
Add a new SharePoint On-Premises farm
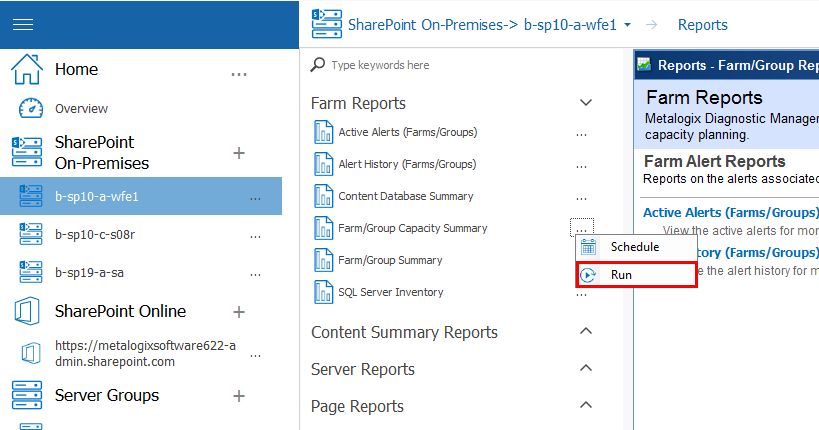tap(239, 153)
